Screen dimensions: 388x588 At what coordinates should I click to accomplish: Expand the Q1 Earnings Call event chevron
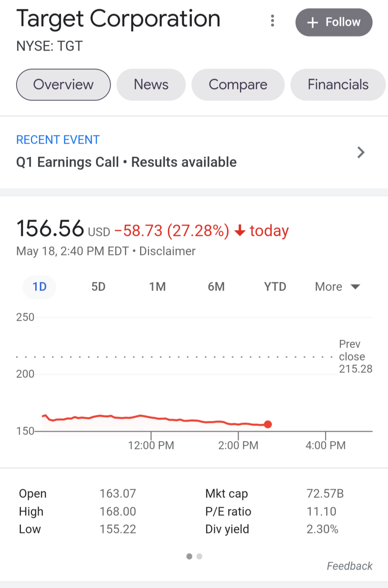(x=361, y=152)
